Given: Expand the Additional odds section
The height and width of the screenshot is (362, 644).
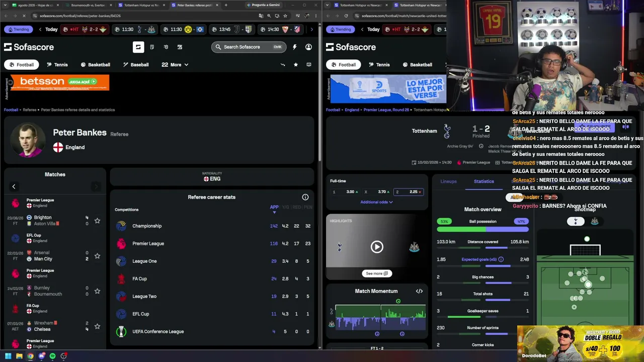Looking at the screenshot, I should pos(376,202).
